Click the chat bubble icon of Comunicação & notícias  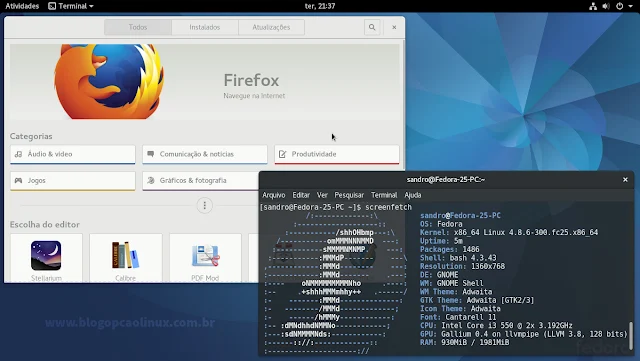tap(151, 154)
